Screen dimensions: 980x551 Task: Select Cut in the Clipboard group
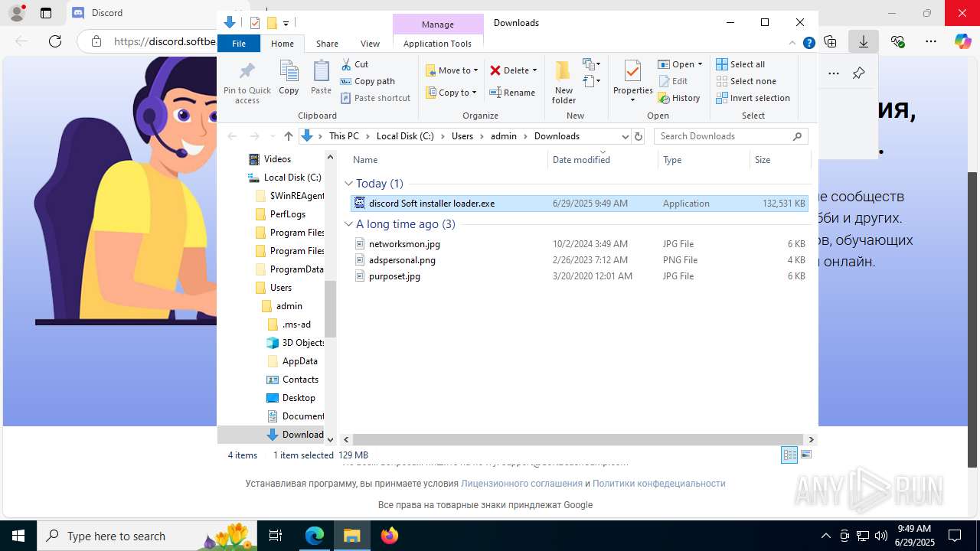point(354,64)
